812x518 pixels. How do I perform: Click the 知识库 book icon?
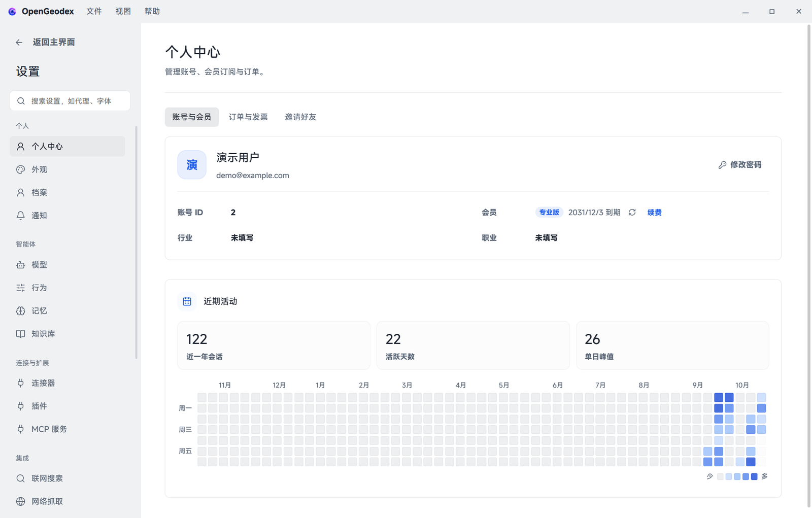click(20, 334)
